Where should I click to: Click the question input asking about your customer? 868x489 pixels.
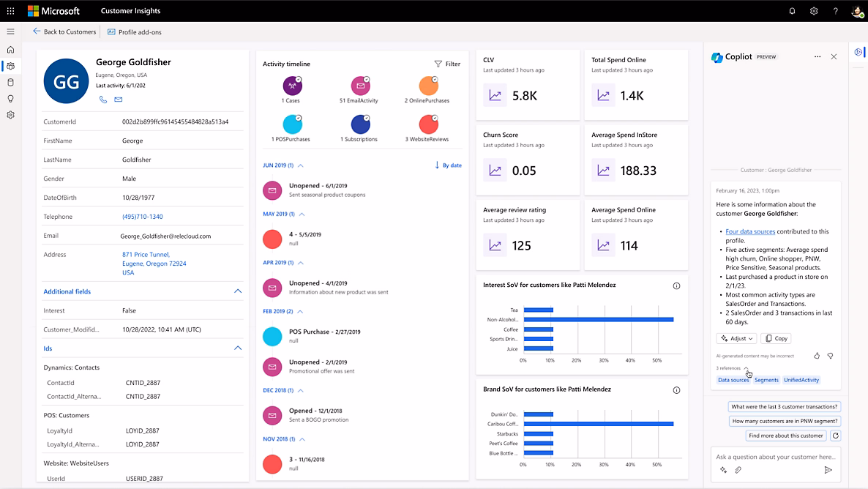pos(776,456)
